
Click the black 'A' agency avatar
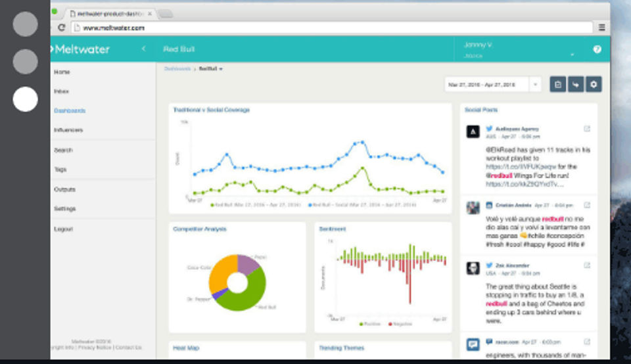tap(473, 131)
